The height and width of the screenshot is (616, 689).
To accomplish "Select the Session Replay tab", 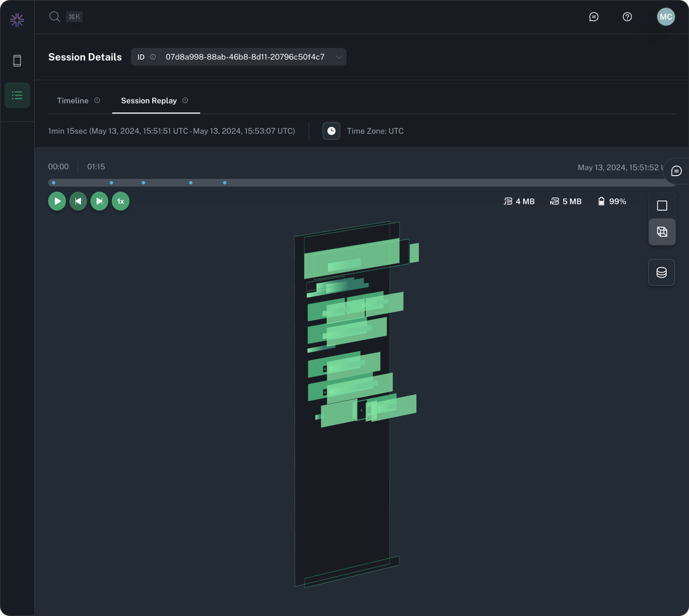I will pyautogui.click(x=148, y=101).
